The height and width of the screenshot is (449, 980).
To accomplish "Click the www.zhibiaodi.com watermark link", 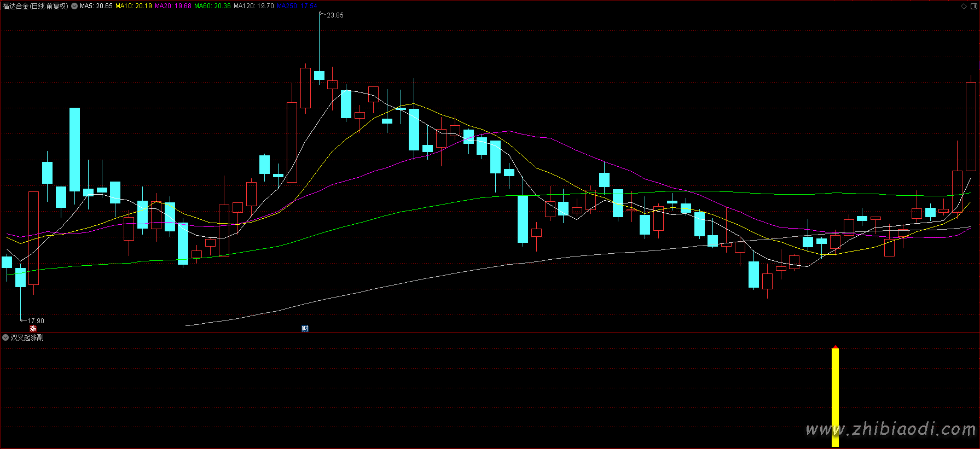I will pyautogui.click(x=890, y=429).
